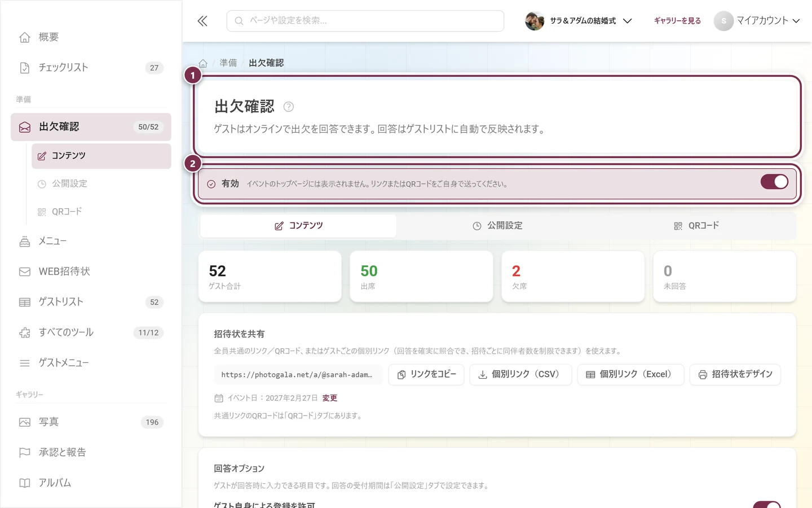Click the リンクをコピー button
This screenshot has height=508, width=812.
(426, 374)
